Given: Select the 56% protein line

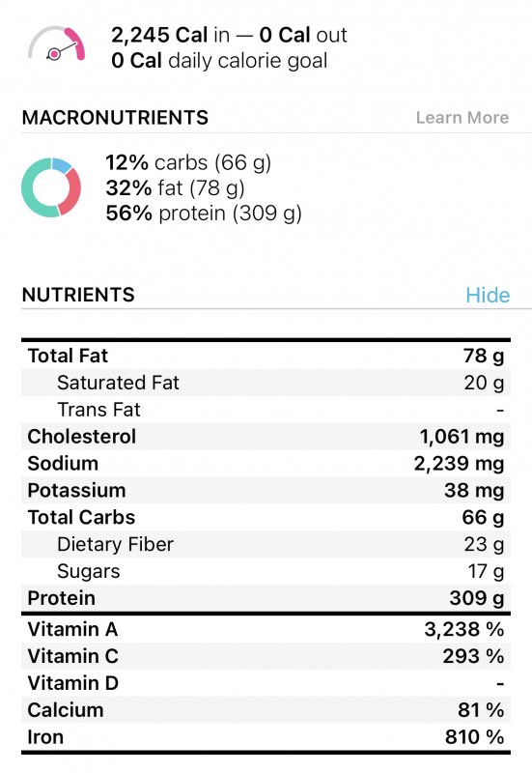Looking at the screenshot, I should click(204, 214).
